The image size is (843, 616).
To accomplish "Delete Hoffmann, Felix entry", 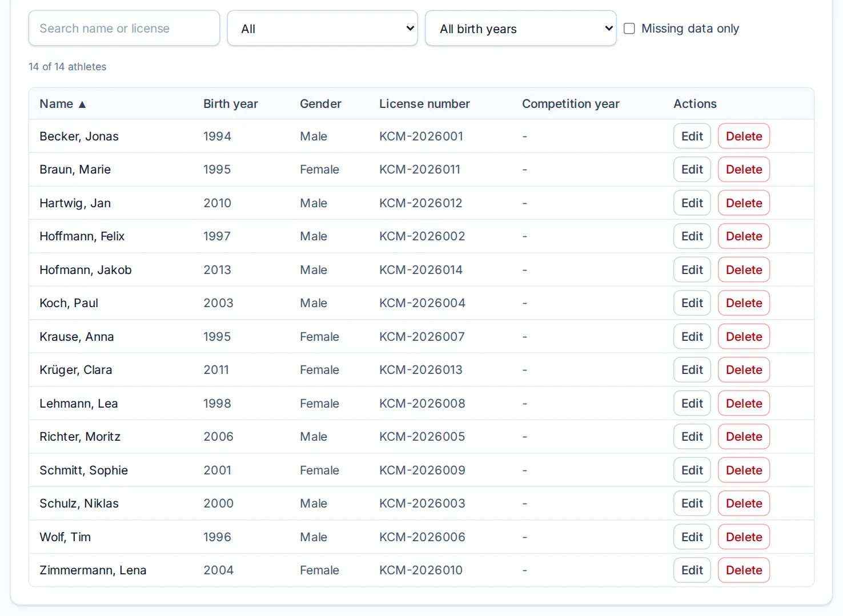I will [x=744, y=236].
